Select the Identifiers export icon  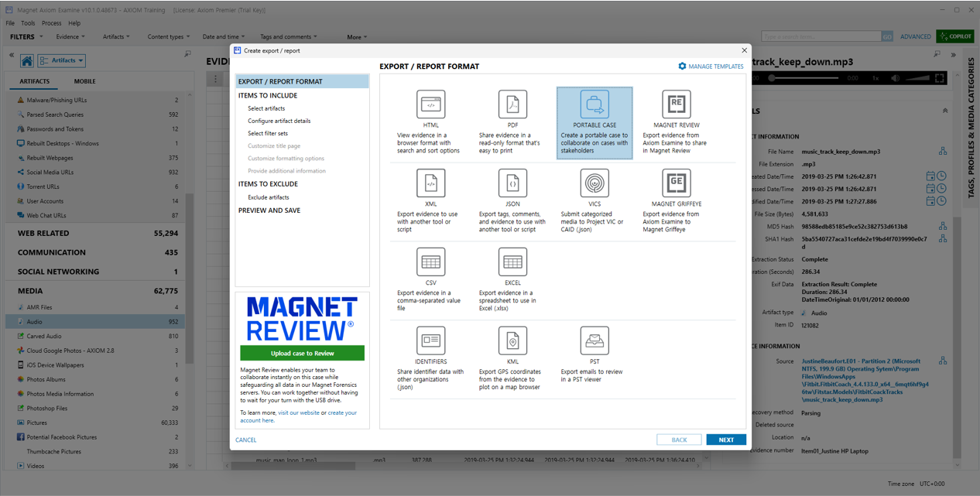click(431, 340)
